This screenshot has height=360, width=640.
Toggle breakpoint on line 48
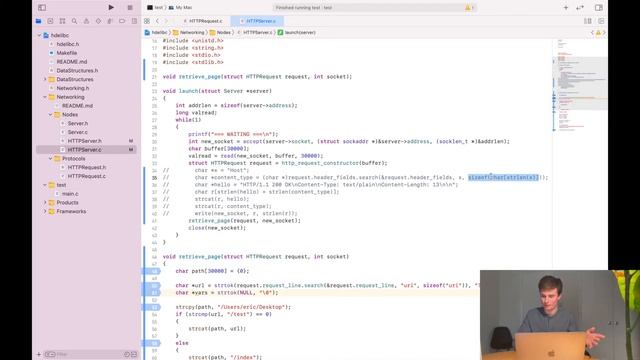pos(151,271)
